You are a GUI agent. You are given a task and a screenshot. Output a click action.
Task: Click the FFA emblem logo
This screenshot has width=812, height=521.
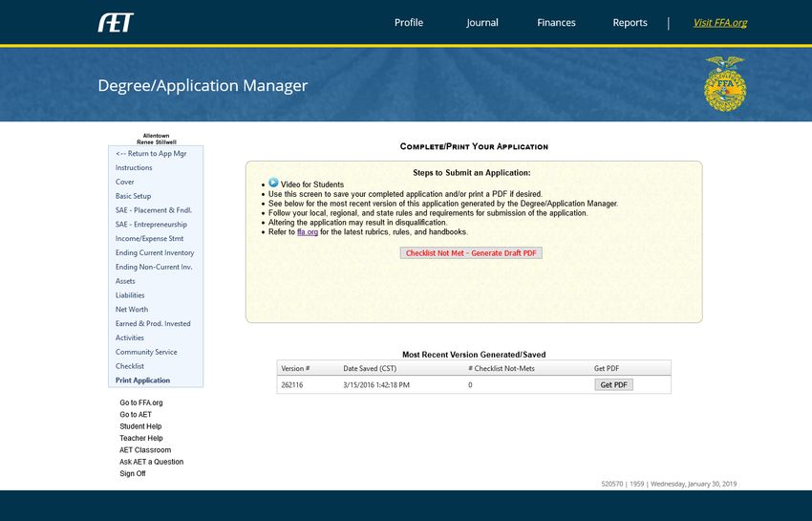pyautogui.click(x=725, y=83)
